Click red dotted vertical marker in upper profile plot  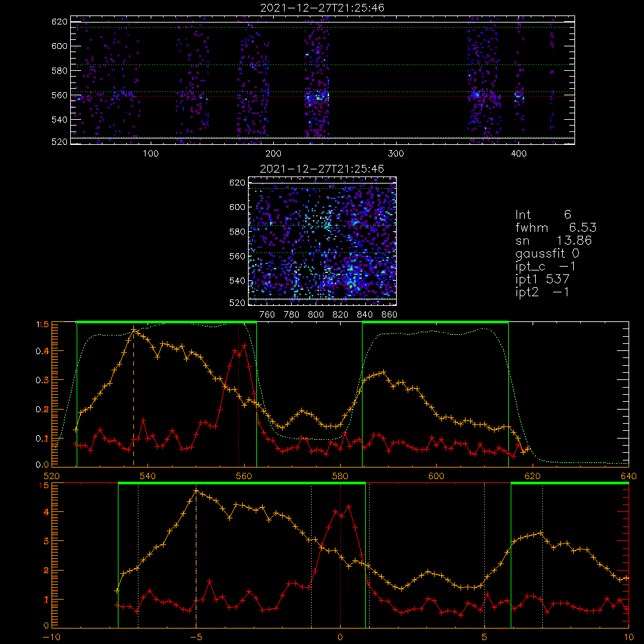point(239,395)
